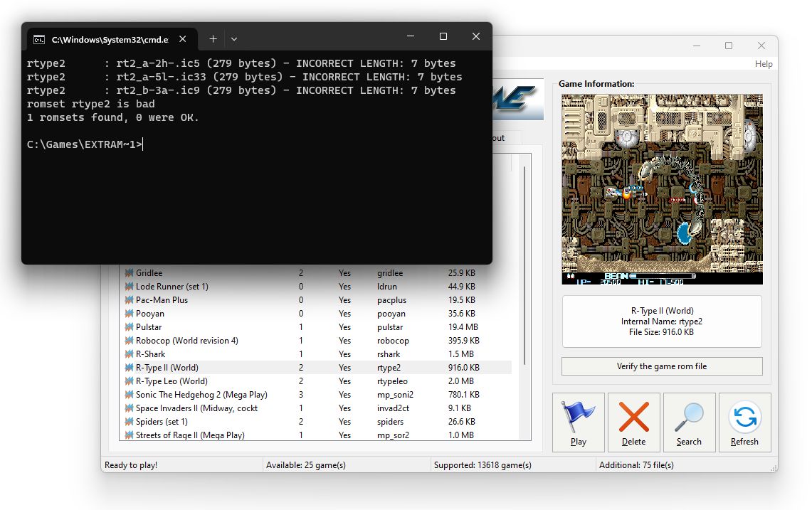The height and width of the screenshot is (510, 812).
Task: Choose Robocop (World revision 4) entry
Action: [x=186, y=341]
